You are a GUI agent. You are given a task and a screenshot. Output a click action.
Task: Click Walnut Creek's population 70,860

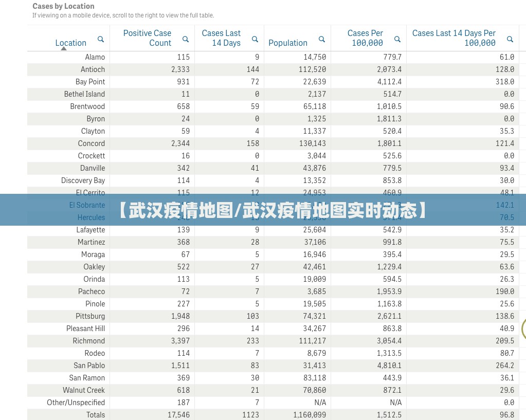tap(315, 391)
